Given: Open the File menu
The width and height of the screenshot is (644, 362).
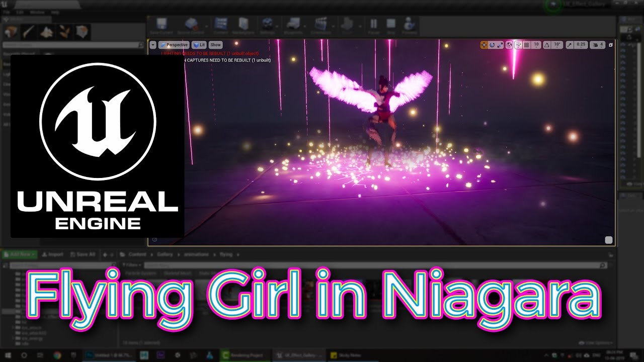Looking at the screenshot, I should point(6,12).
